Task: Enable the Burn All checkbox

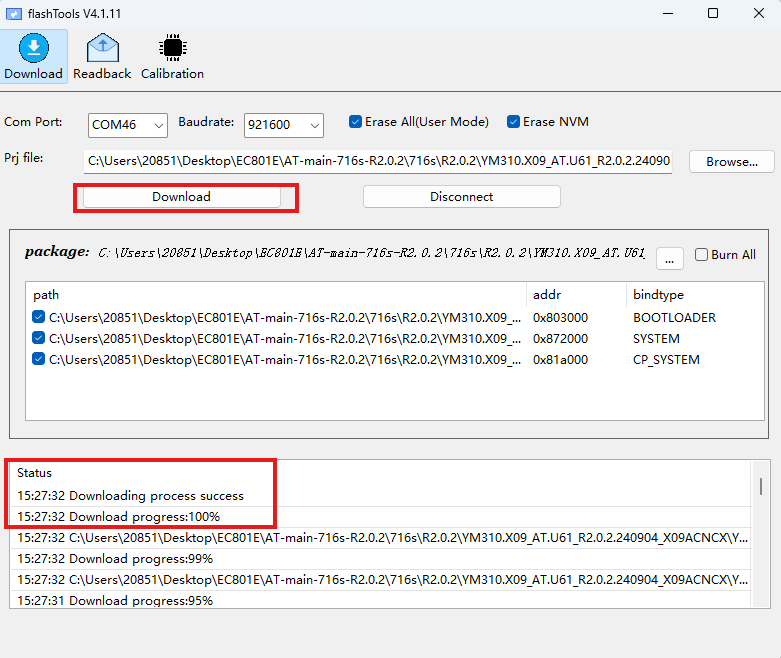Action: click(x=701, y=255)
